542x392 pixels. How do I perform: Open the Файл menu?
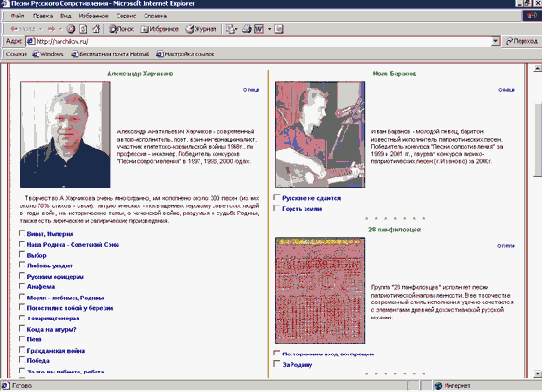tap(17, 16)
